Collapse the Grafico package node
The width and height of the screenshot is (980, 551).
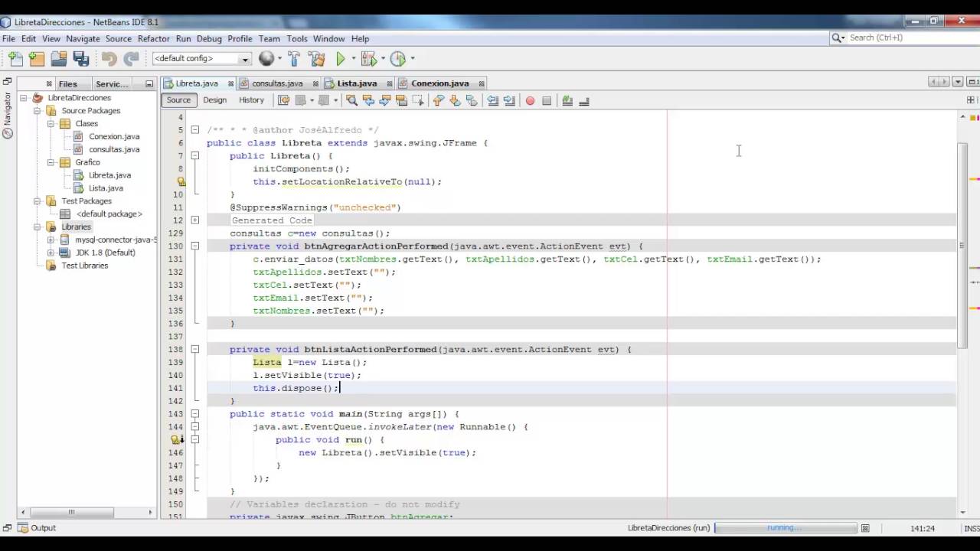coord(51,162)
